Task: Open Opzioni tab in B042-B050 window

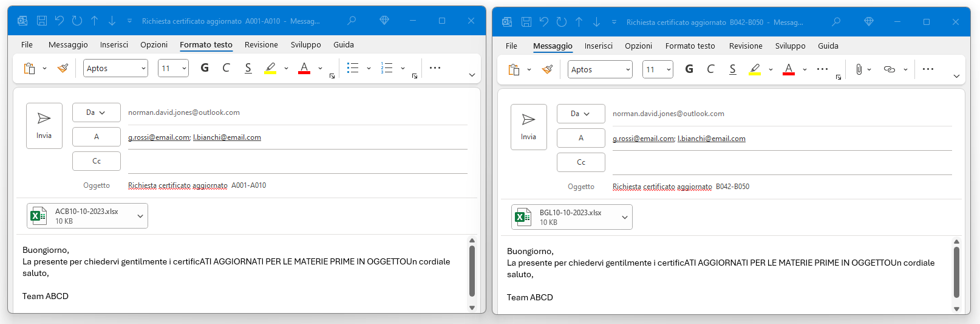Action: 638,46
